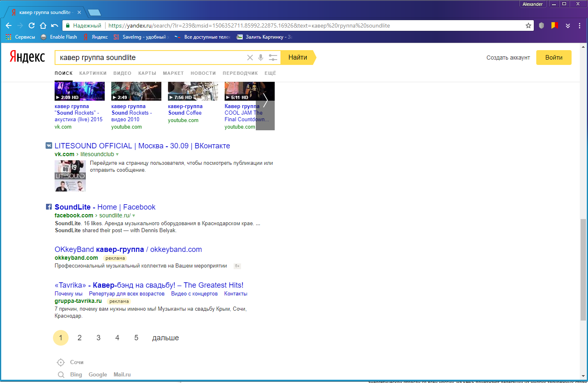Image resolution: width=588 pixels, height=383 pixels.
Task: Reload the page with the refresh icon
Action: tap(32, 25)
